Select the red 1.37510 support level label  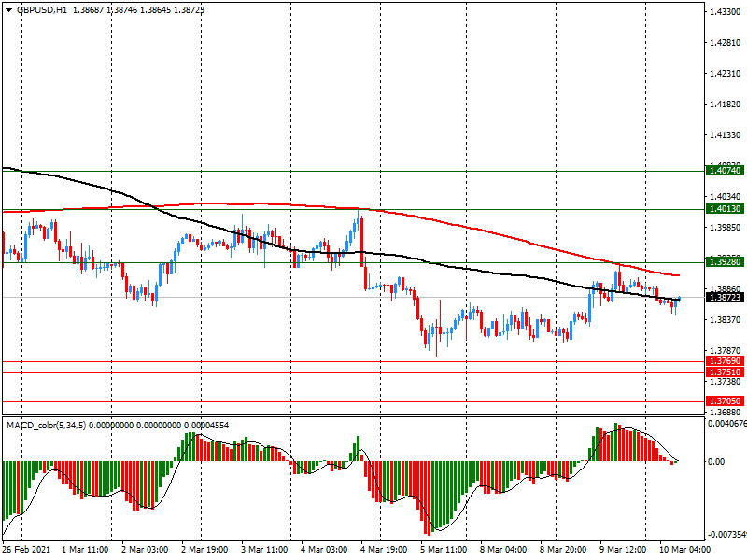pyautogui.click(x=725, y=371)
